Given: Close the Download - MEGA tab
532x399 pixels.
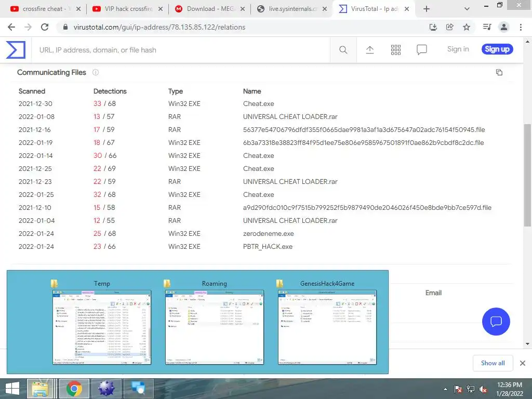Looking at the screenshot, I should pos(243,9).
